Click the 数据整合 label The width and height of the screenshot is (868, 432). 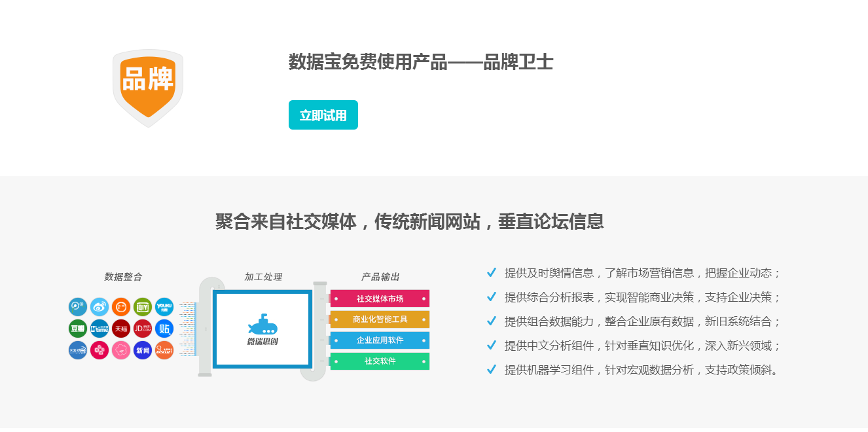[x=123, y=277]
